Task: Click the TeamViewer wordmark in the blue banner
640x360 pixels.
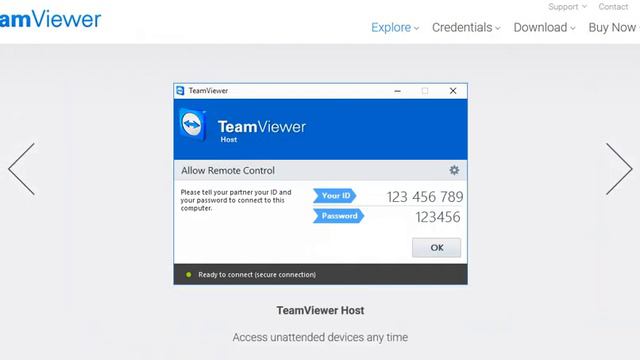Action: (262, 127)
